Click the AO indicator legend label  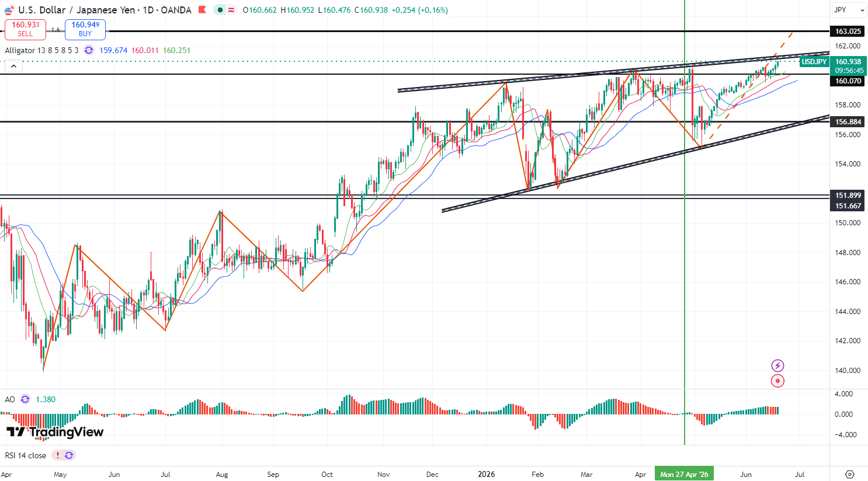coord(10,399)
